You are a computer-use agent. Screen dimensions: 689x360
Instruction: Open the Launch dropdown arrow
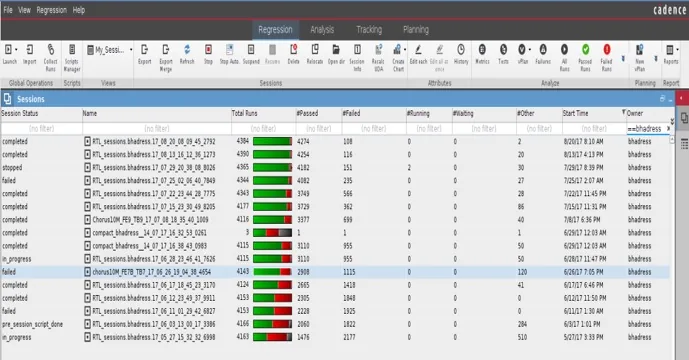coord(16,50)
